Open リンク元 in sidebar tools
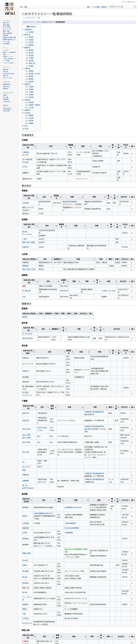138x644 pixels. point(5,50)
